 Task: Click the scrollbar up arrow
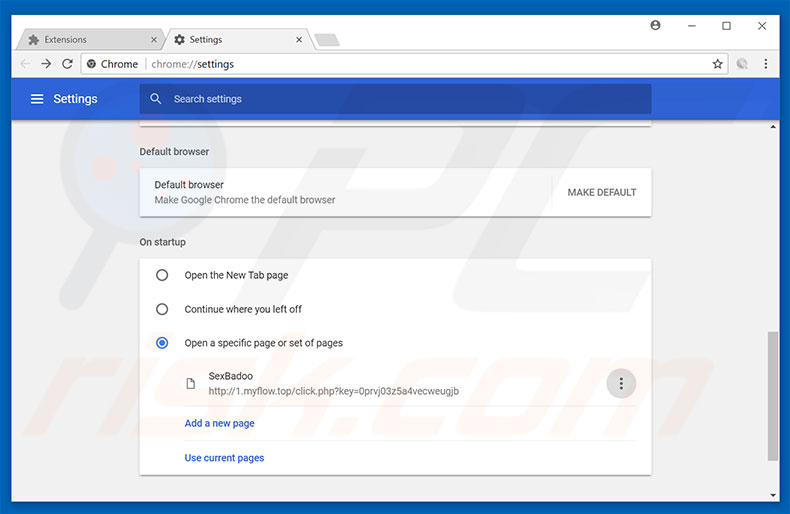tap(773, 127)
